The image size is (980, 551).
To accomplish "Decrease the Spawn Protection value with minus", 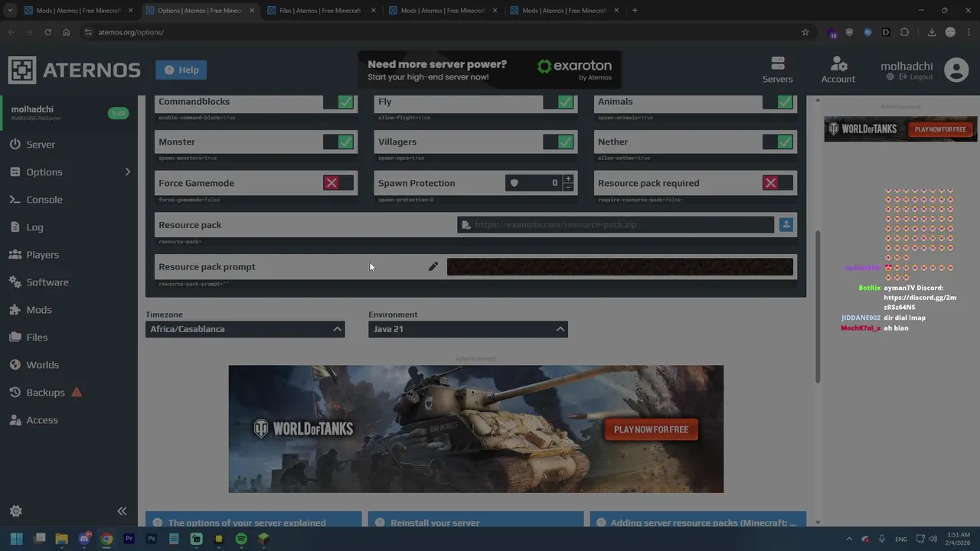I will pyautogui.click(x=568, y=187).
